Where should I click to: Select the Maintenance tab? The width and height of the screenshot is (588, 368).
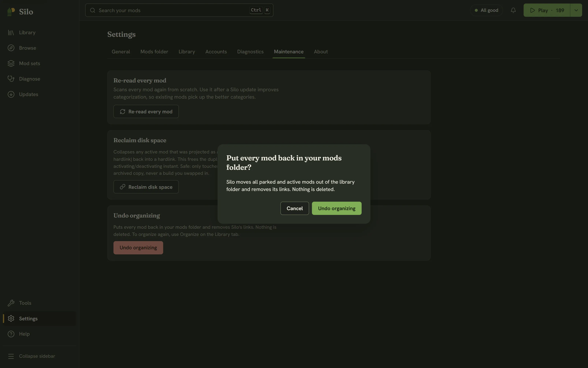tap(289, 52)
